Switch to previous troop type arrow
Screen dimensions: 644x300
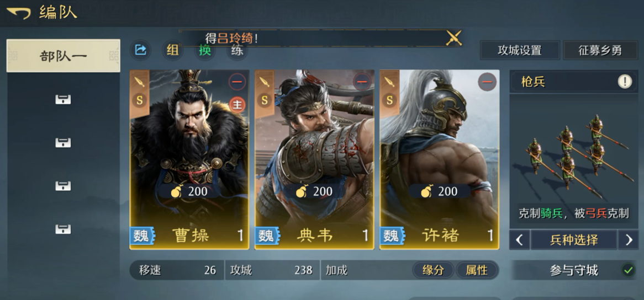(519, 240)
